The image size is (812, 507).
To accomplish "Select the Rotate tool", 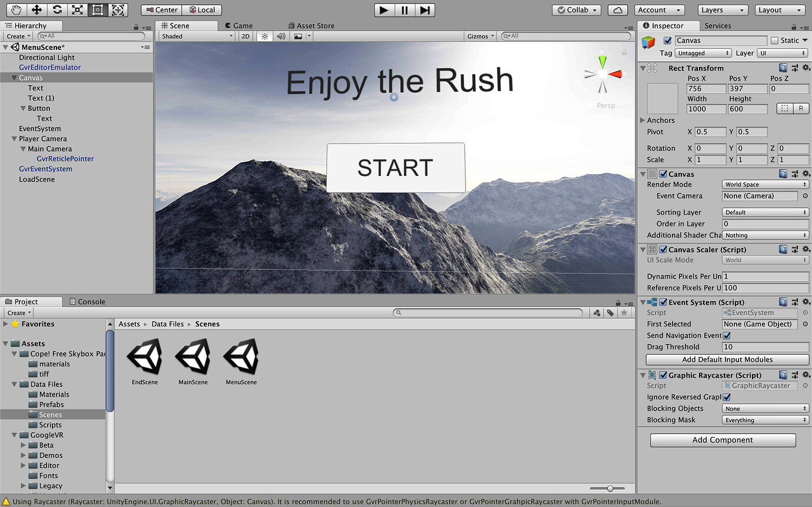I will [x=57, y=10].
